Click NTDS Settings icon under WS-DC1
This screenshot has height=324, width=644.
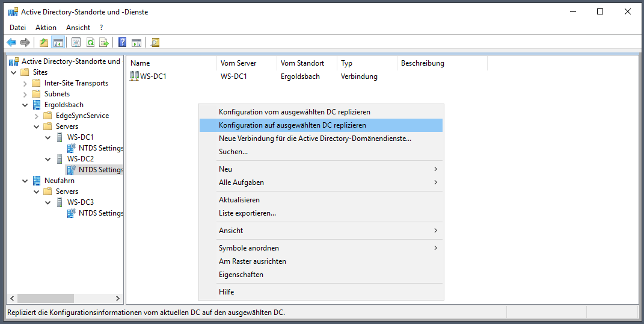click(72, 148)
